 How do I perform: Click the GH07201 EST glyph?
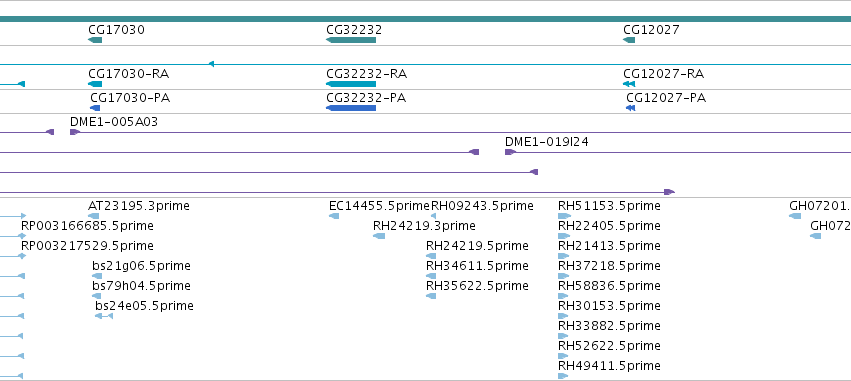click(795, 216)
